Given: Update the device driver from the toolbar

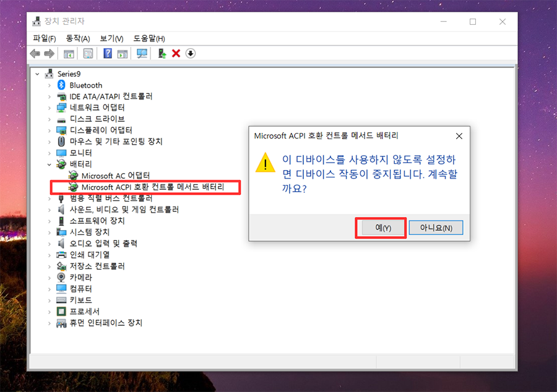Looking at the screenshot, I should [x=162, y=54].
